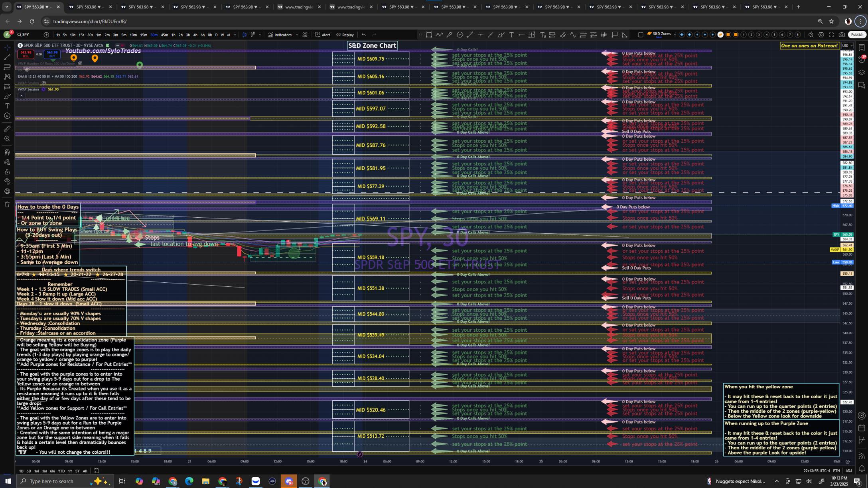Open File Explorer from the taskbar
Viewport: 868px width, 488px height.
click(205, 481)
